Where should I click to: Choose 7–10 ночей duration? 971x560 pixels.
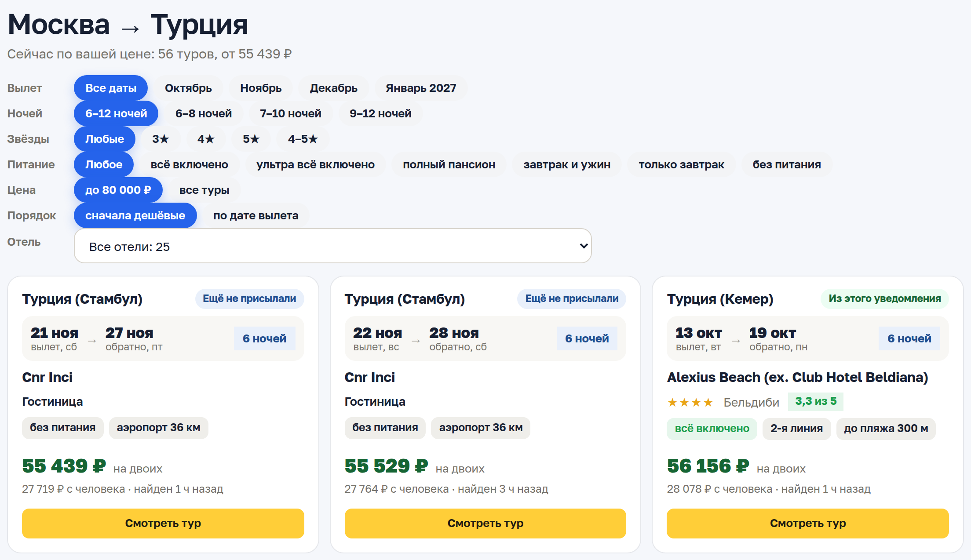pyautogui.click(x=291, y=113)
